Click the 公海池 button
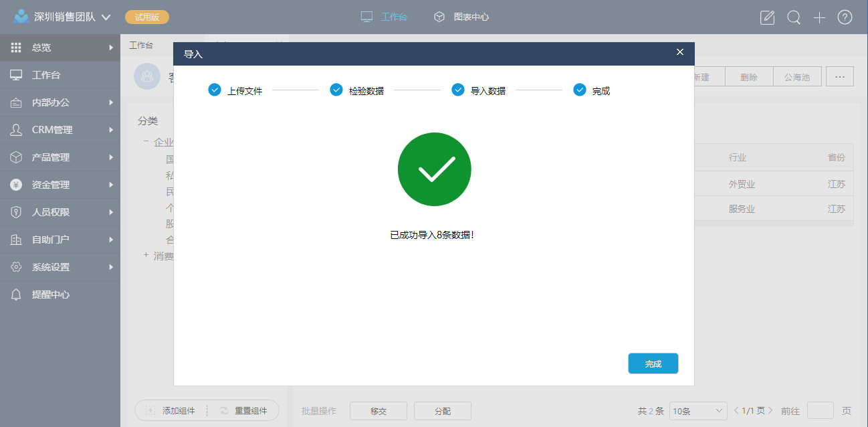Screen dimensions: 868x427 796,77
